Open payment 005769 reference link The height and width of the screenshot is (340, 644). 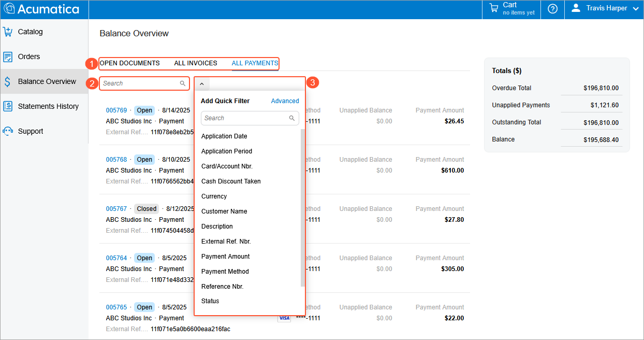pos(116,110)
